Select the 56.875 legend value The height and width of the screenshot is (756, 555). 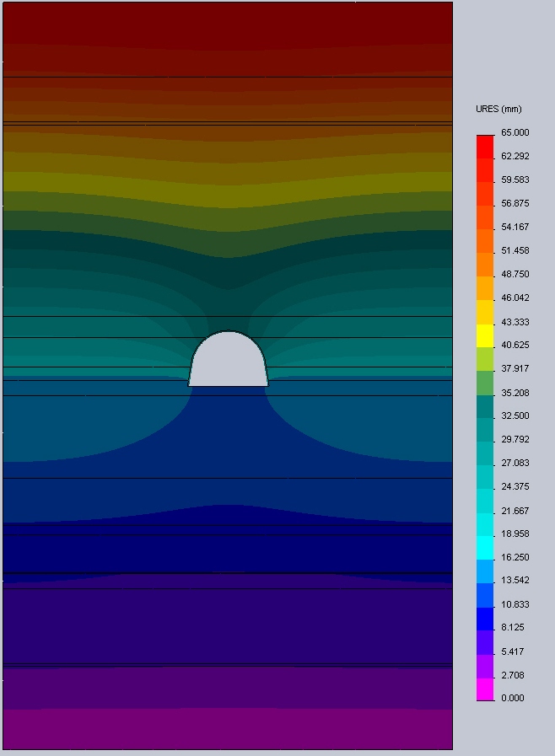(515, 203)
